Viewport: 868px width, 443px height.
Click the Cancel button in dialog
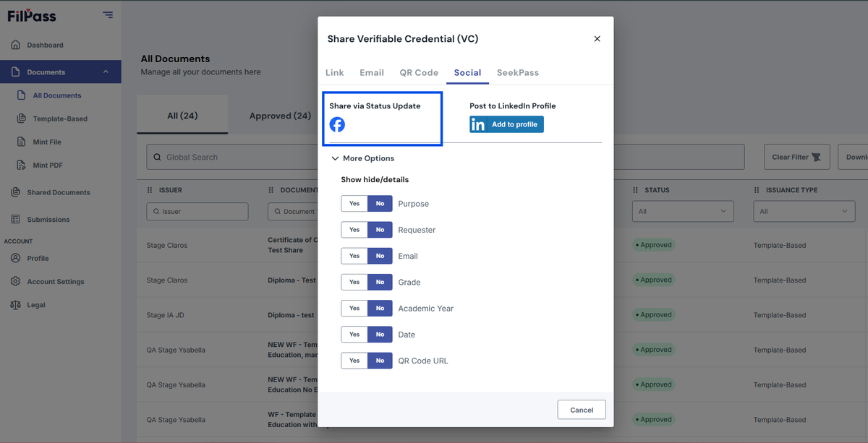[x=582, y=410]
